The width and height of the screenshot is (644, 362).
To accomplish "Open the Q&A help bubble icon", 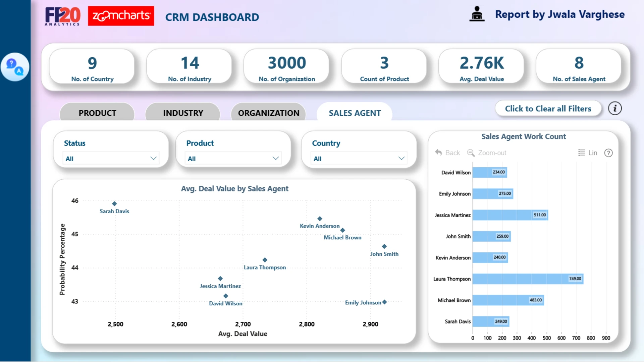I will click(15, 67).
